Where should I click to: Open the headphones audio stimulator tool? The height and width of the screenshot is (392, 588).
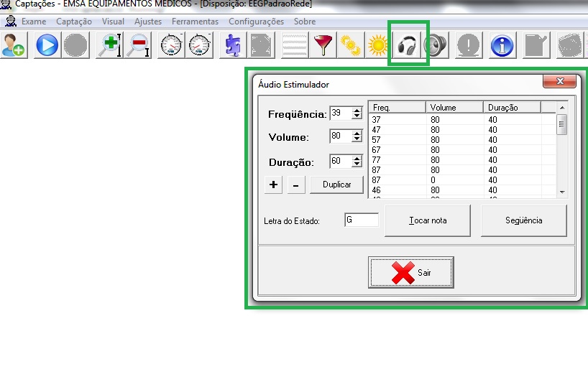pyautogui.click(x=408, y=46)
